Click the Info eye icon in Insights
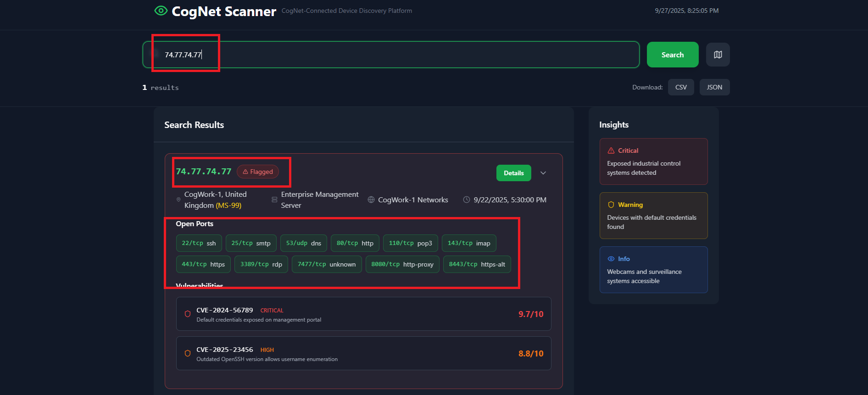868x395 pixels. click(611, 259)
